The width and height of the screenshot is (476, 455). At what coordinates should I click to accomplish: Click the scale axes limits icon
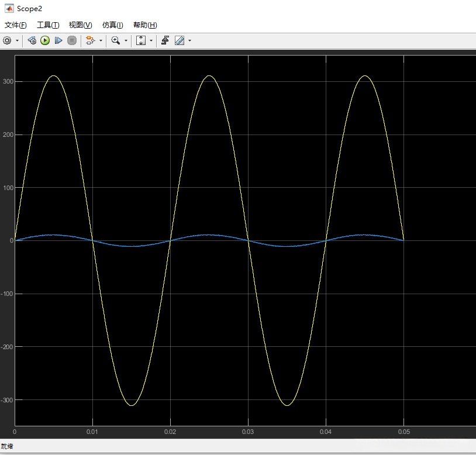pos(141,40)
